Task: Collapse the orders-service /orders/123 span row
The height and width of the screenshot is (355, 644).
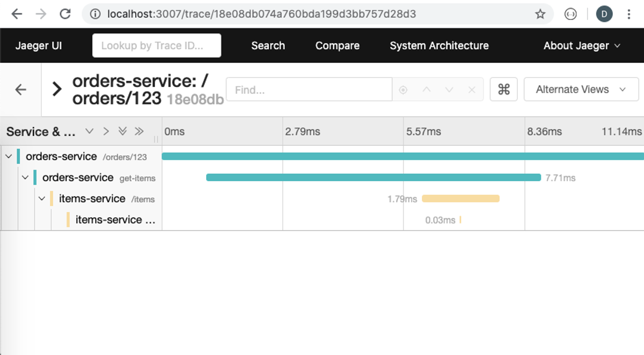Action: point(9,157)
